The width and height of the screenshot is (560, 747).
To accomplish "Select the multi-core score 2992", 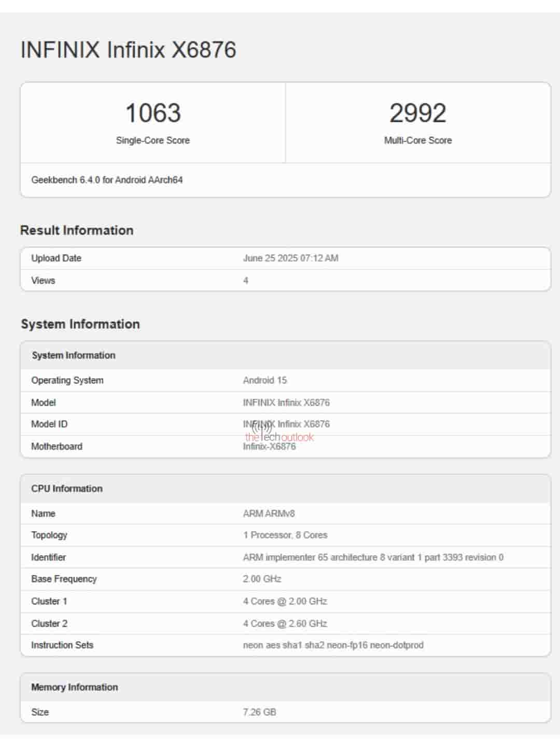I will (x=417, y=113).
